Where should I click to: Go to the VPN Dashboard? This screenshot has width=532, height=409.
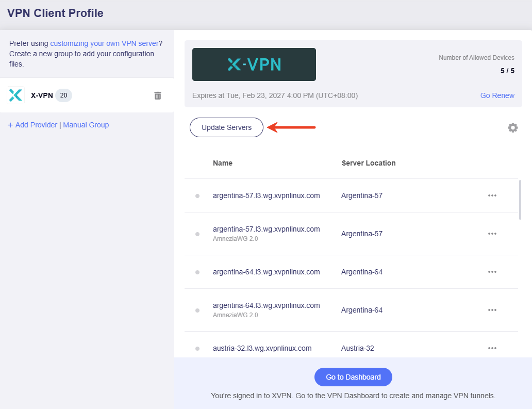[x=353, y=377]
